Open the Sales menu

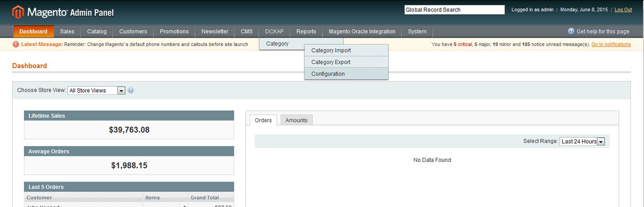[67, 32]
